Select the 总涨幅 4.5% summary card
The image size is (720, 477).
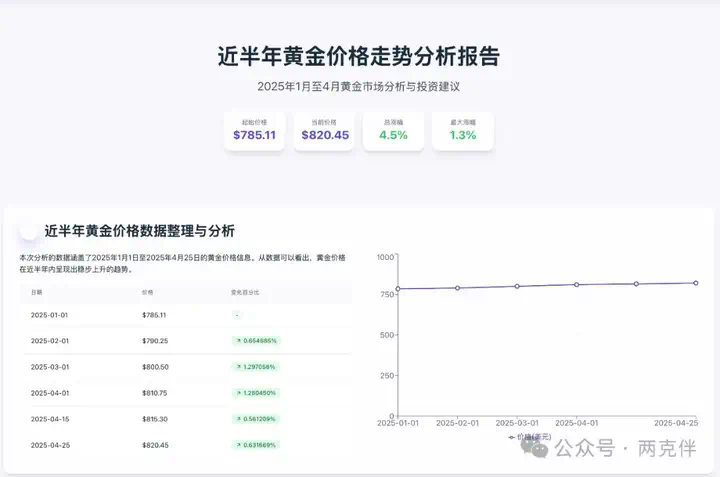pos(394,130)
